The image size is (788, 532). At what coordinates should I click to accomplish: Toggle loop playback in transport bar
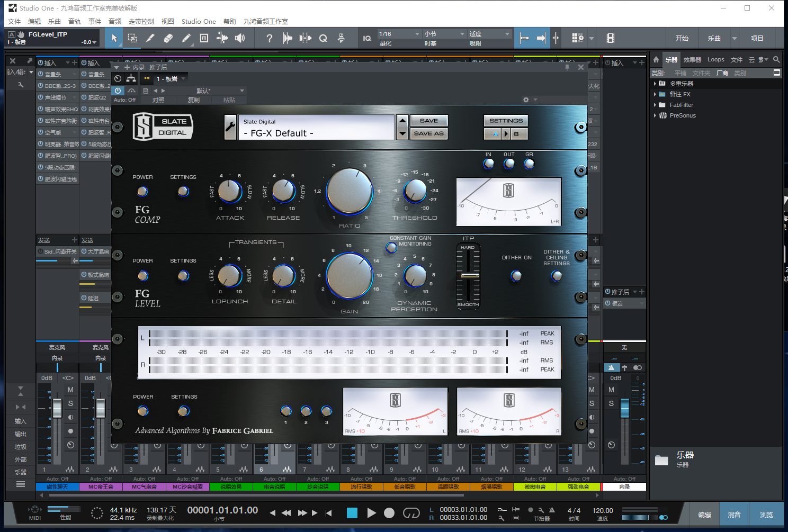(x=411, y=513)
